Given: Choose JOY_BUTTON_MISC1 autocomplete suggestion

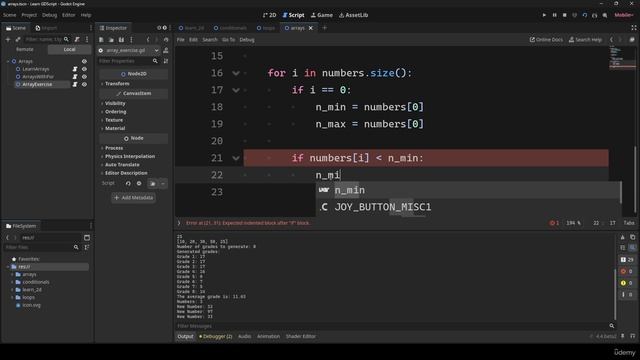Looking at the screenshot, I should 468,207.
